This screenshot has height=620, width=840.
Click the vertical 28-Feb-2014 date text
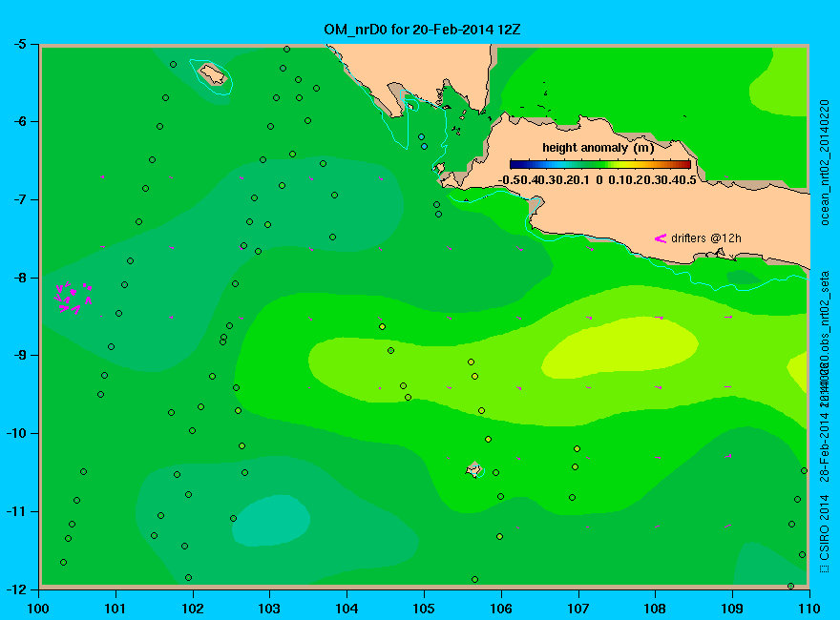[825, 447]
